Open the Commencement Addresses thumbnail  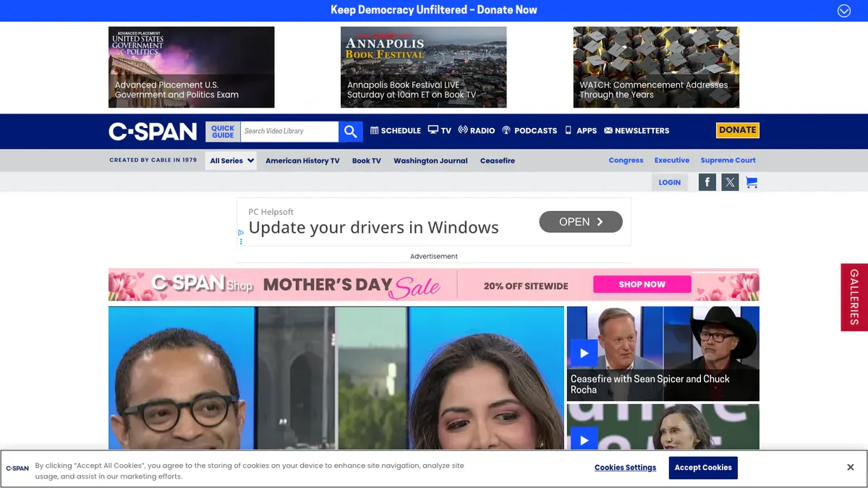coord(656,67)
